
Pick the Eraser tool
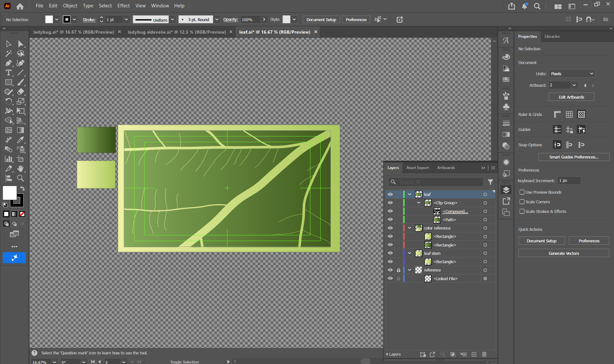pyautogui.click(x=20, y=92)
